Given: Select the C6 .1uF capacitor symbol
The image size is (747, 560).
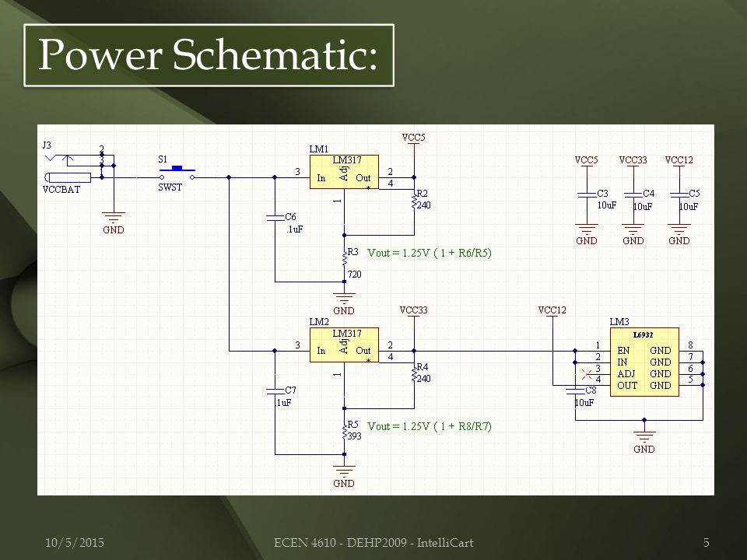Looking at the screenshot, I should click(275, 218).
